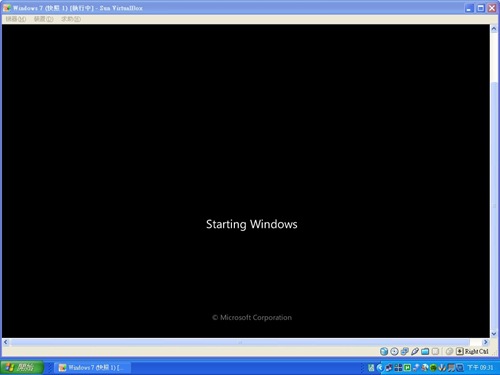The image size is (500, 375).
Task: Click the USB devices pen-shaped status icon
Action: 415,351
